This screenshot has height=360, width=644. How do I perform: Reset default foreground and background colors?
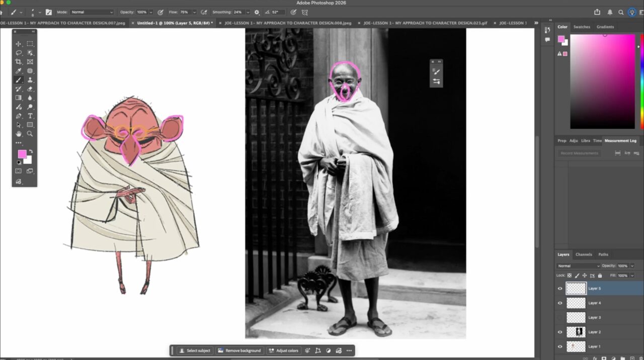19,162
